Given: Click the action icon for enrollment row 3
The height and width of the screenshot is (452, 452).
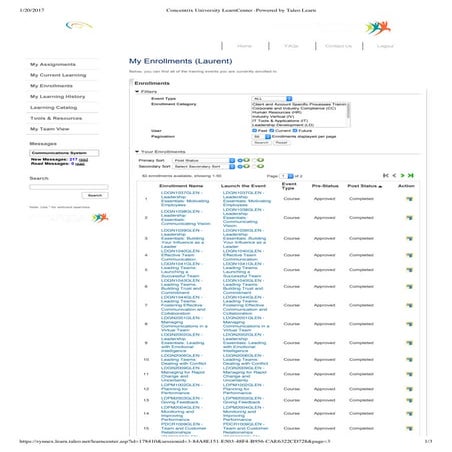Looking at the screenshot, I should pyautogui.click(x=409, y=238).
